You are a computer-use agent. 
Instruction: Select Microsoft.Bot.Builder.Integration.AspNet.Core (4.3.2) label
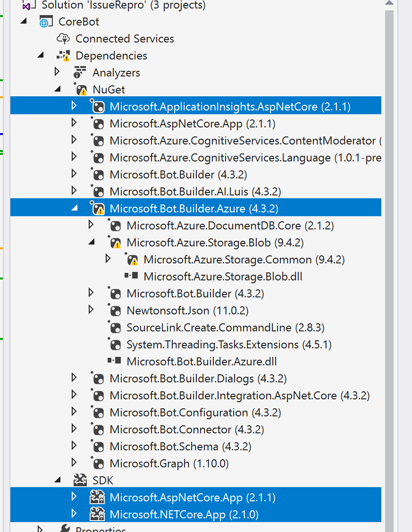tap(240, 396)
